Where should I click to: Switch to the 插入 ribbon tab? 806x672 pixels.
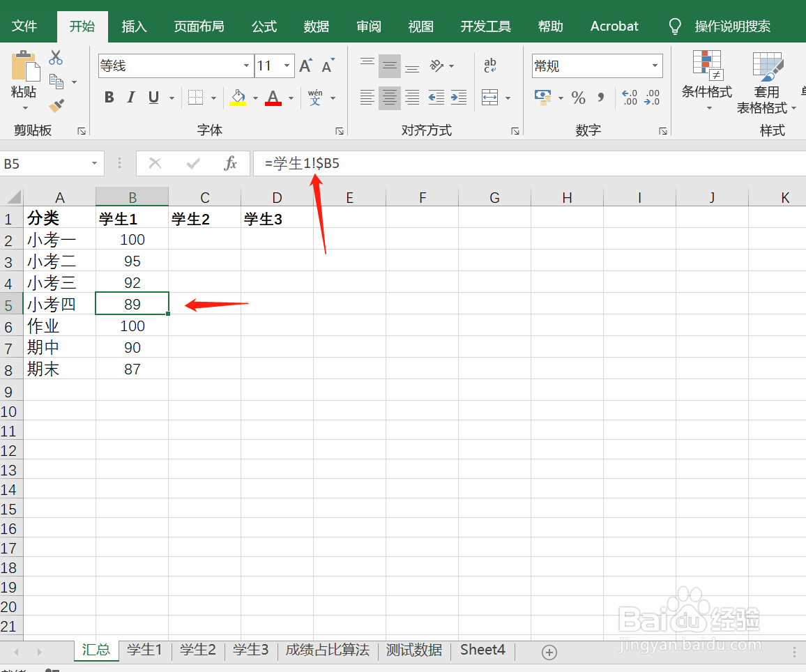click(x=134, y=26)
